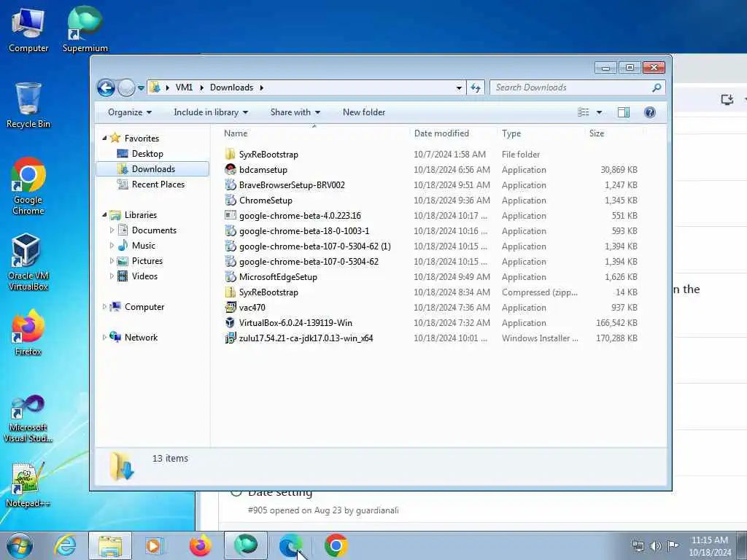Collapse the Favorites tree section
The height and width of the screenshot is (560, 747).
click(x=104, y=138)
